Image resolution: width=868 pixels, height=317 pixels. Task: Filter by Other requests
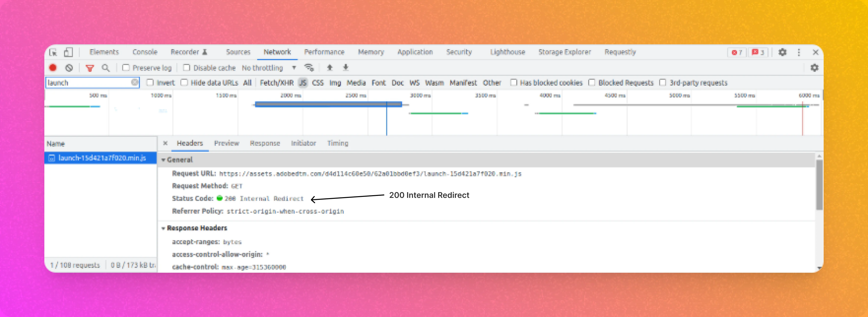(492, 83)
